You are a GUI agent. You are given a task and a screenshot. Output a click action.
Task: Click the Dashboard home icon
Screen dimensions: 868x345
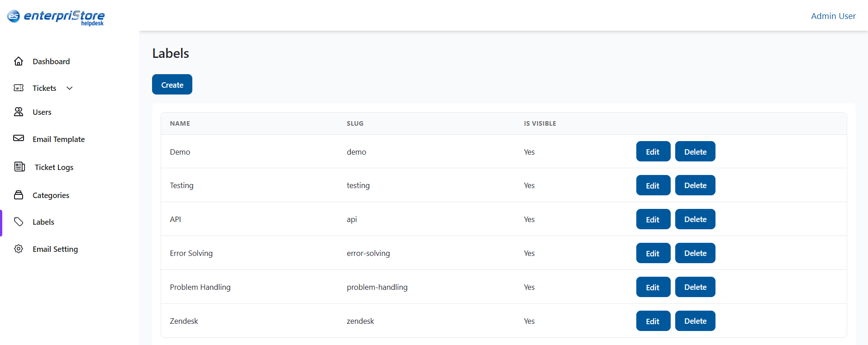pyautogui.click(x=19, y=61)
